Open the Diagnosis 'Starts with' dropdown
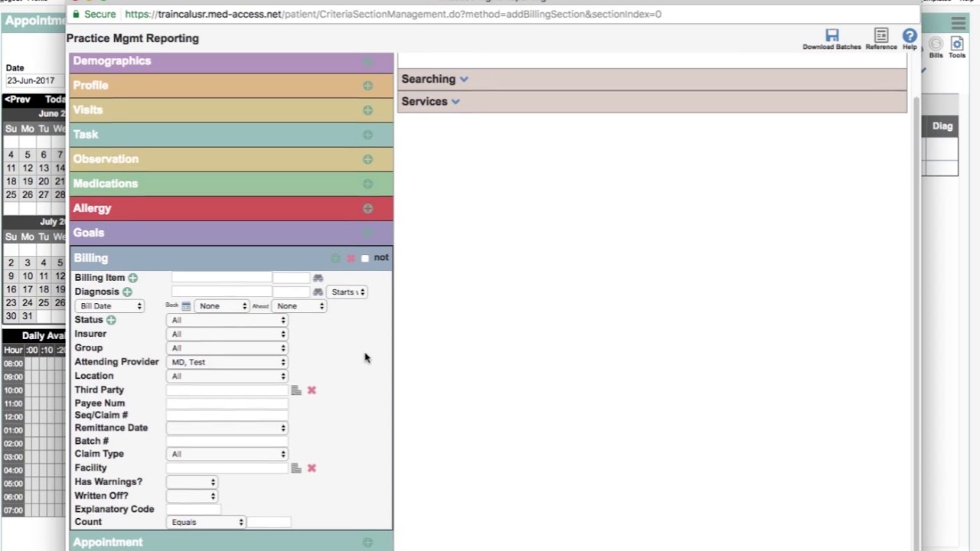This screenshot has height=551, width=980. pyautogui.click(x=347, y=292)
